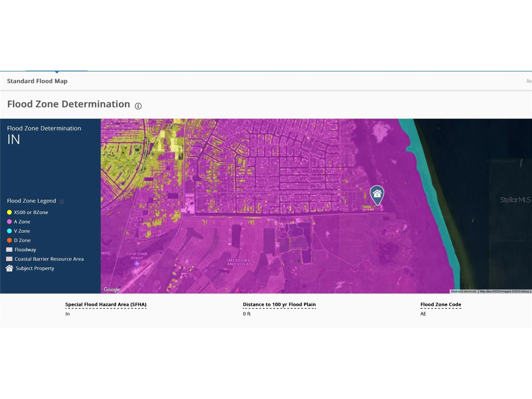
Task: Click info icon next to Flood Zone Legend
Action: coord(62,202)
